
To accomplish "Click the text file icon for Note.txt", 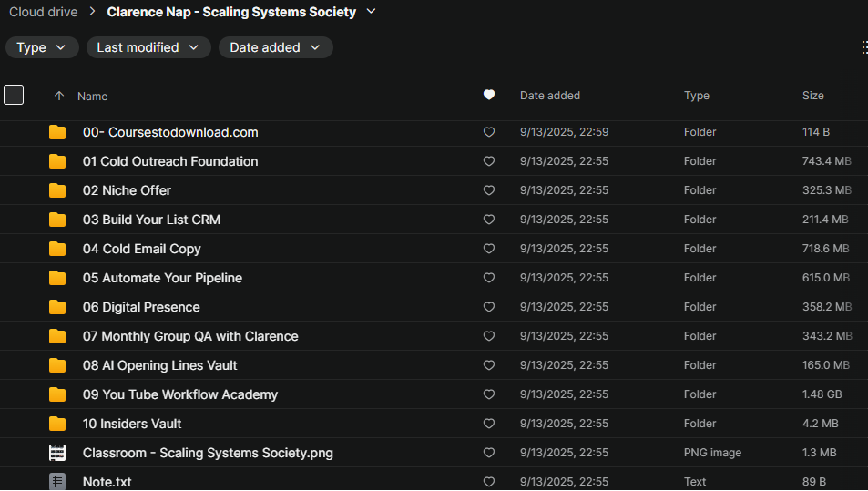I will tap(57, 482).
